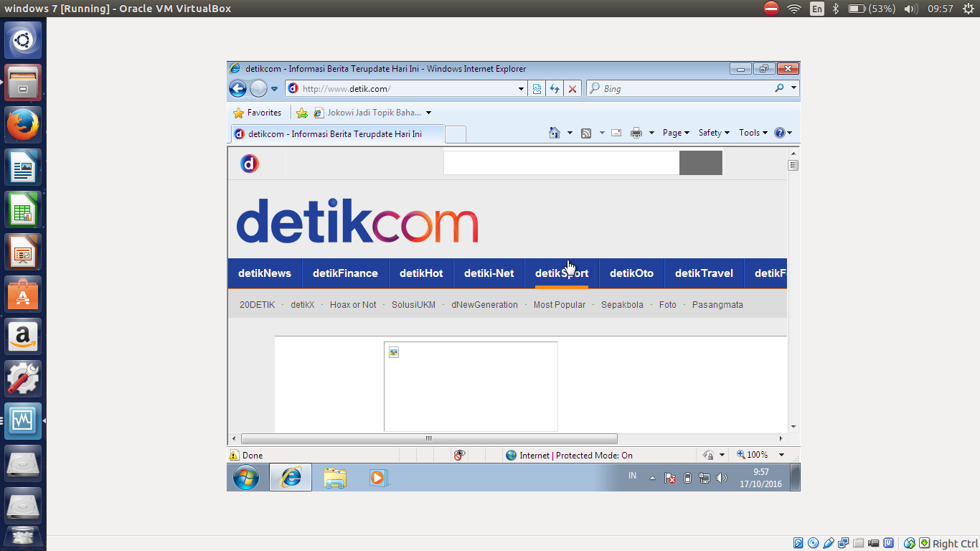Image resolution: width=980 pixels, height=551 pixels.
Task: Open detikHot navigation item
Action: (x=421, y=273)
